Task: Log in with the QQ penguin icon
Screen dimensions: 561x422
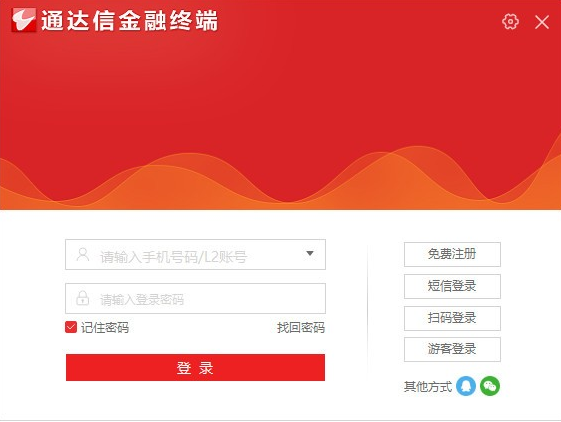Action: click(466, 386)
